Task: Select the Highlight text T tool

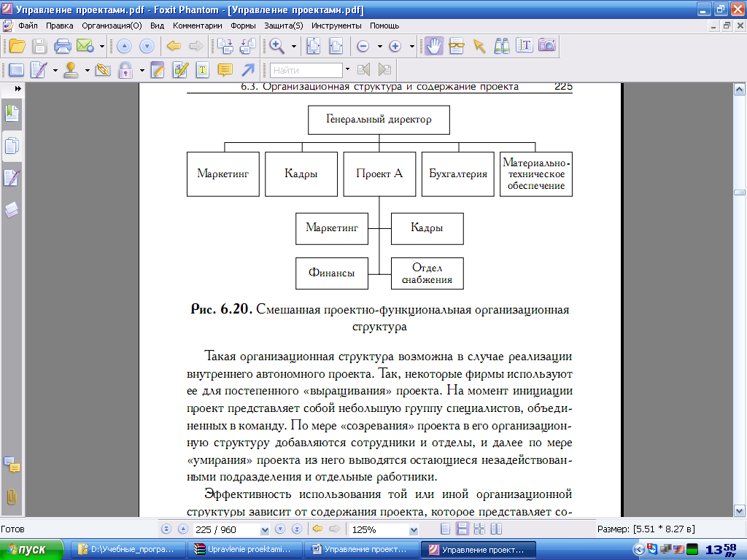Action: click(x=203, y=70)
